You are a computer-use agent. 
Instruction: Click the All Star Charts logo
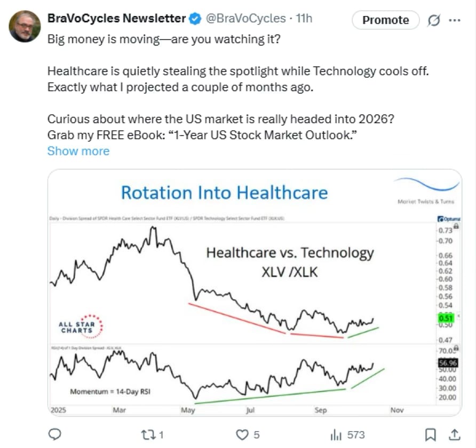81,327
